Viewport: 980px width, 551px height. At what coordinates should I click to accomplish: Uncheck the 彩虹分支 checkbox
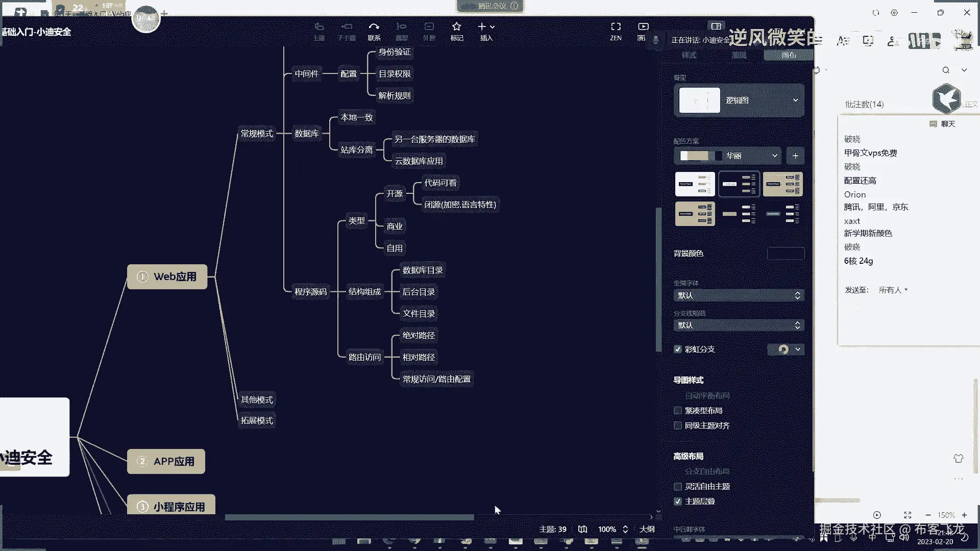click(x=678, y=349)
